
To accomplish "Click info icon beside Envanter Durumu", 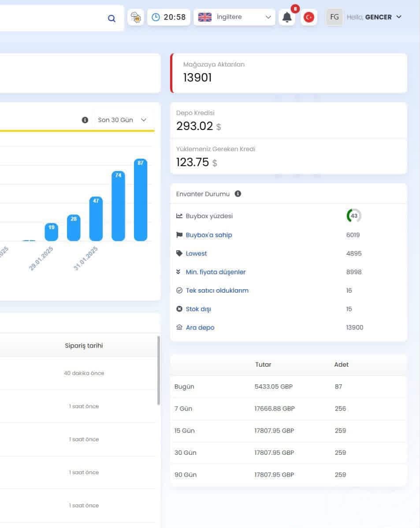I will click(238, 193).
